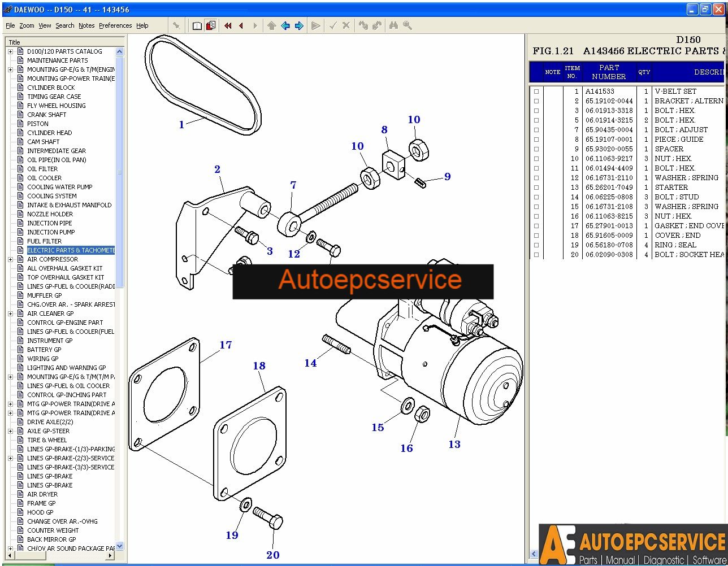Viewport: 728px width, 566px height.
Task: Open the File menu
Action: click(x=10, y=25)
